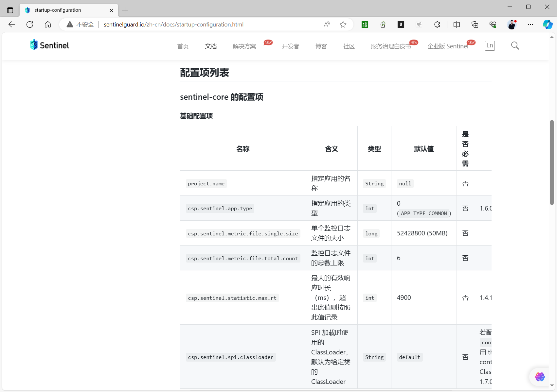
Task: Click the 默认值 column header
Action: point(424,149)
